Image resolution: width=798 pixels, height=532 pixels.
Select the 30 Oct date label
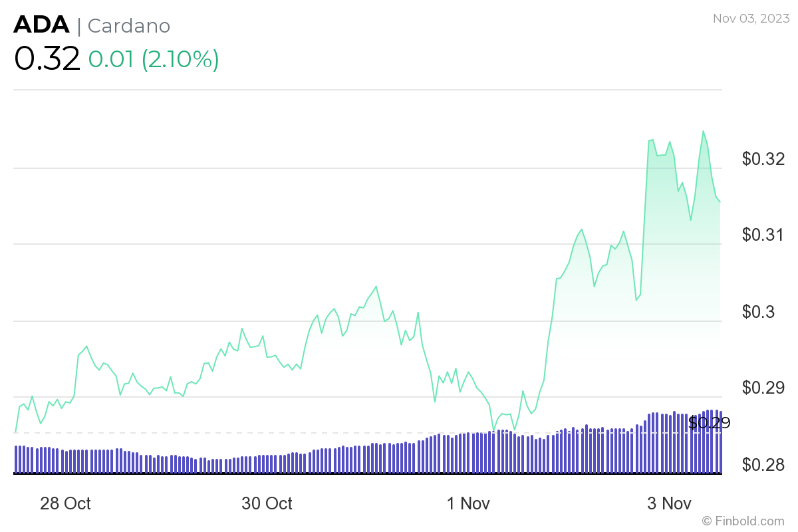tap(267, 503)
